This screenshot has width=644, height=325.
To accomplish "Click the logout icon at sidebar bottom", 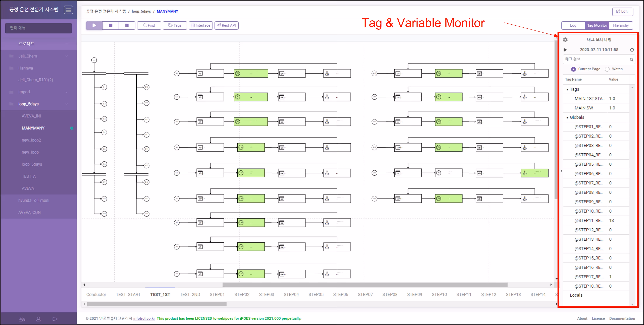I will [55, 319].
